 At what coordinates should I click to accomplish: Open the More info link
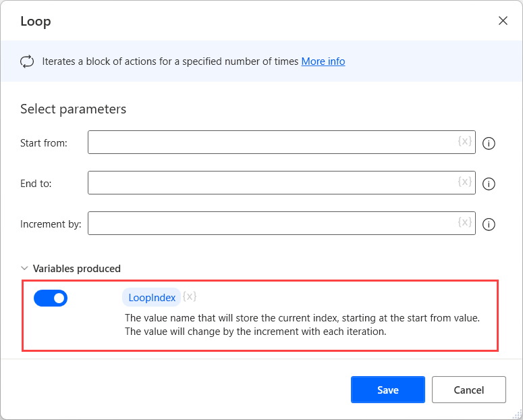[323, 61]
